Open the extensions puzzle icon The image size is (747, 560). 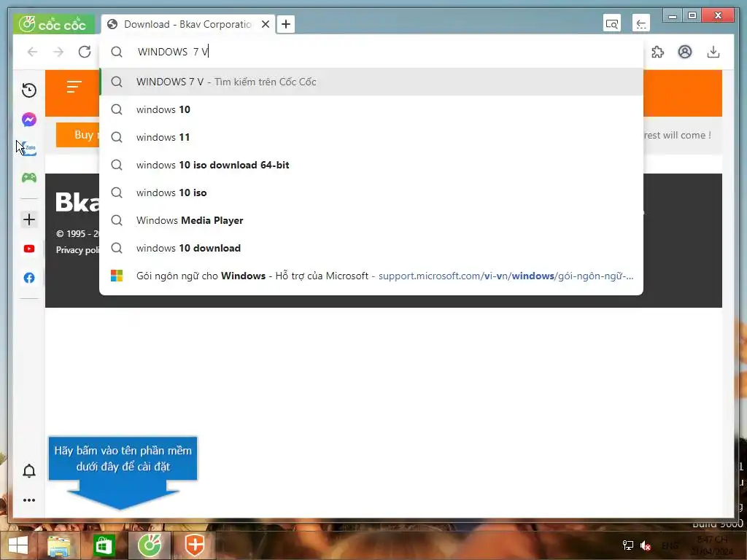657,52
